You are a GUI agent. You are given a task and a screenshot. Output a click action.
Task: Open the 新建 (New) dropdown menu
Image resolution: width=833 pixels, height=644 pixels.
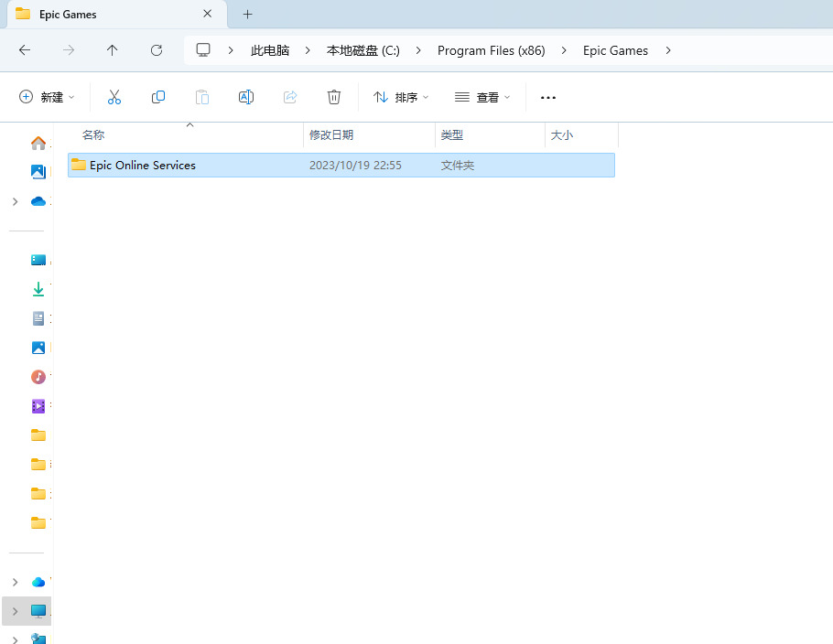tap(47, 97)
